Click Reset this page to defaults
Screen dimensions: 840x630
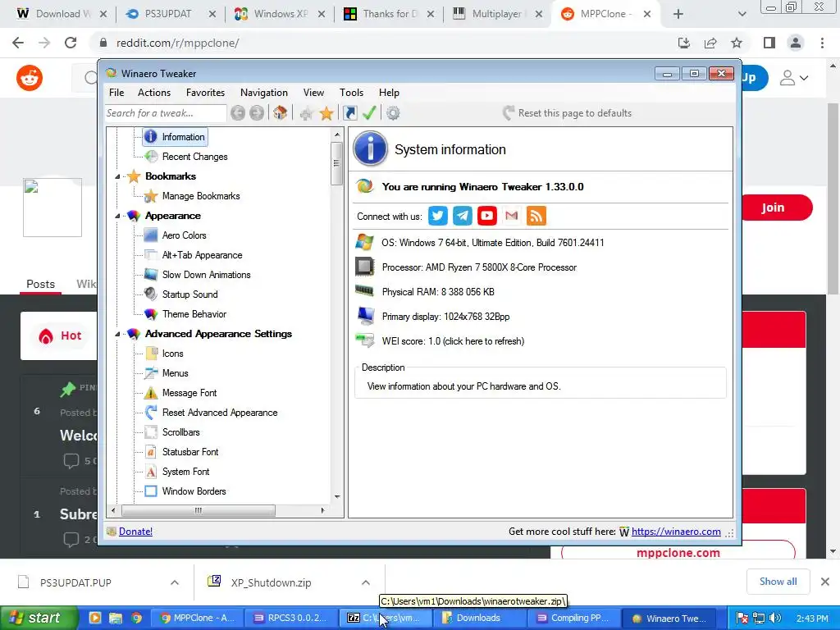pyautogui.click(x=567, y=113)
